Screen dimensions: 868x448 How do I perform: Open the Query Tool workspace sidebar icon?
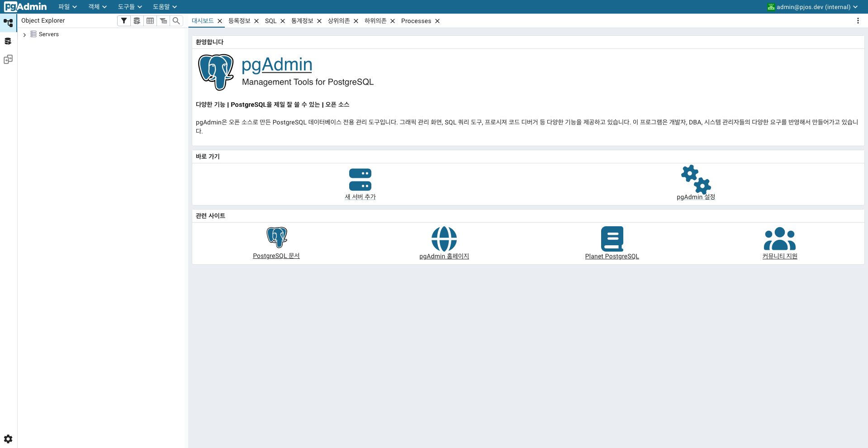click(x=8, y=41)
